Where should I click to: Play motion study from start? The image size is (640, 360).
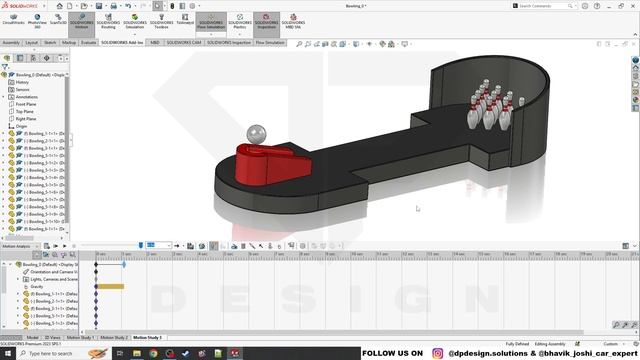[56, 246]
